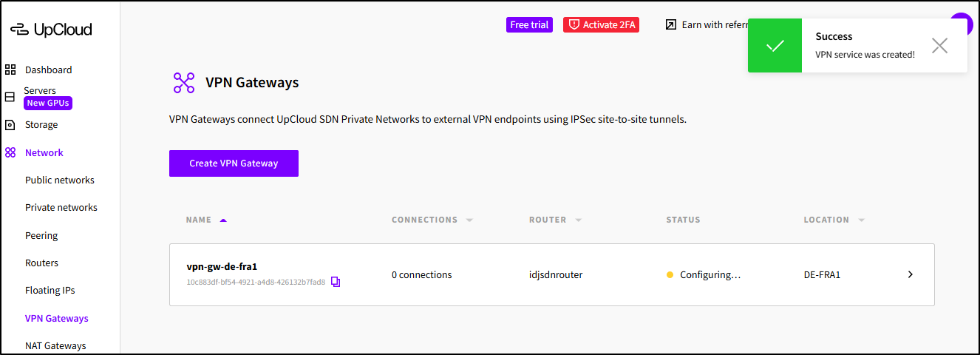The height and width of the screenshot is (355, 980).
Task: Click the Storage disk icon
Action: (x=10, y=125)
